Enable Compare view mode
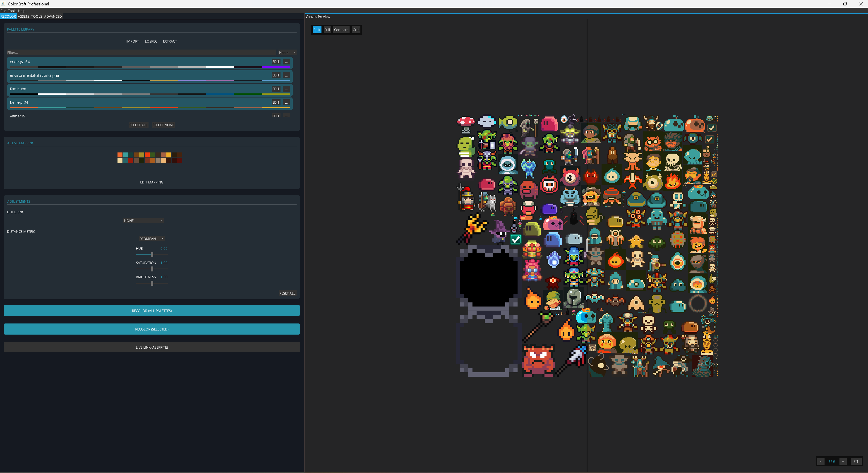 click(341, 30)
